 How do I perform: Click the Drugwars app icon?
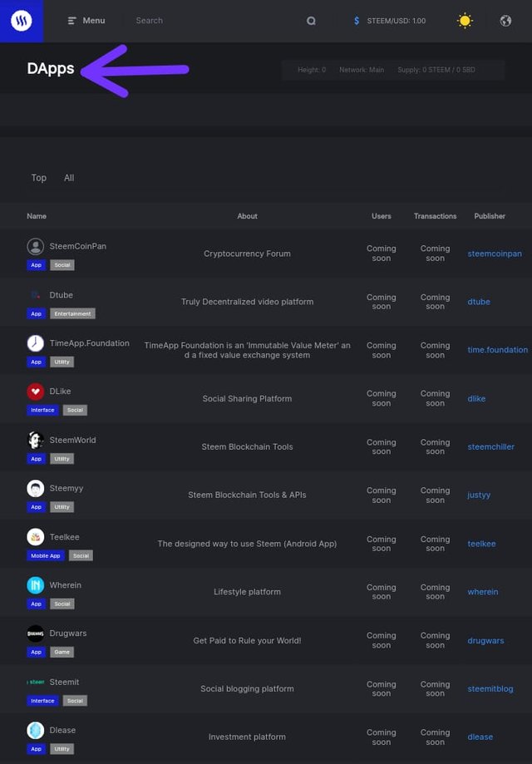(x=36, y=633)
